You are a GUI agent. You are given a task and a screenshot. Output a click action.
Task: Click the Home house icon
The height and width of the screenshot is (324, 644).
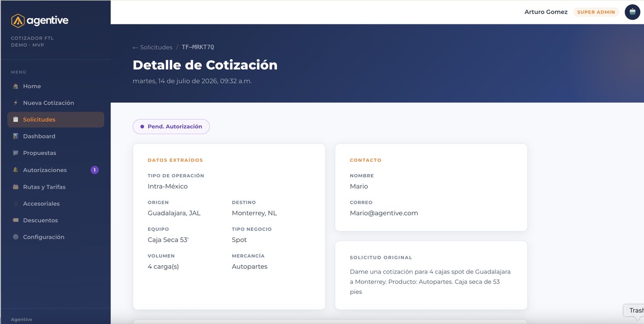(x=16, y=86)
